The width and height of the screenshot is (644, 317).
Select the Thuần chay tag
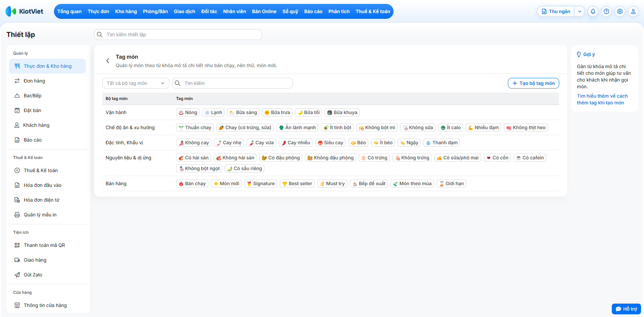click(195, 127)
